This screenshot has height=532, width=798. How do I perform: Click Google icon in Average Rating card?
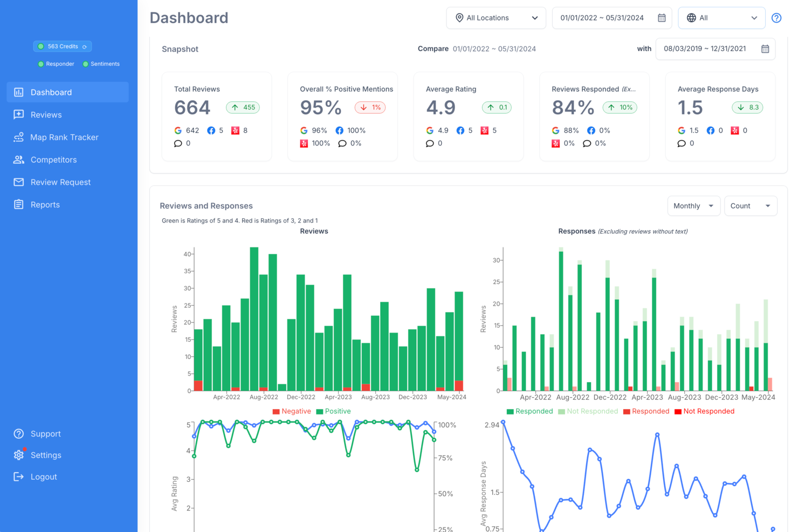(430, 130)
